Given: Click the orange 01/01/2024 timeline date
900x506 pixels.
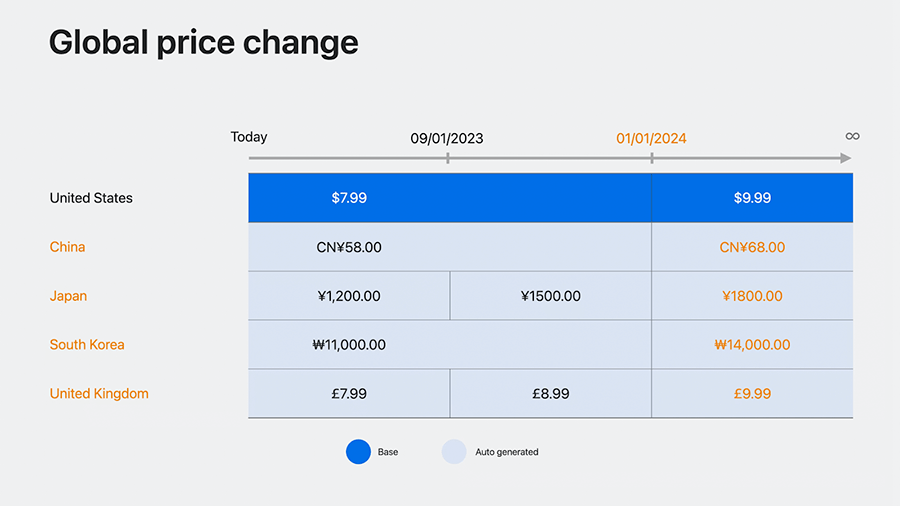Looking at the screenshot, I should point(651,138).
